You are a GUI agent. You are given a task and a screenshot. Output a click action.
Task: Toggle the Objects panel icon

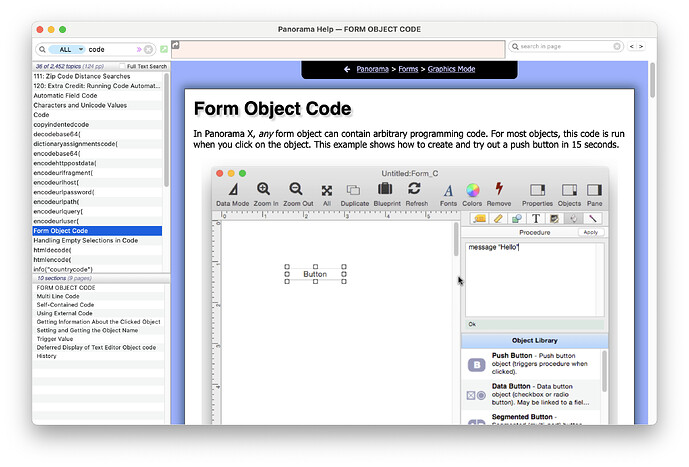[569, 190]
